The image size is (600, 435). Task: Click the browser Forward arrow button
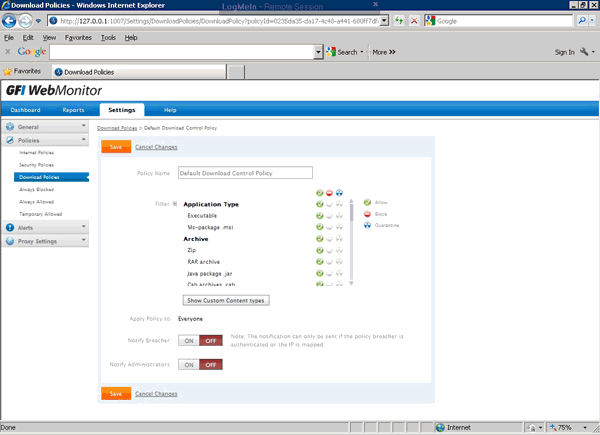coord(25,21)
